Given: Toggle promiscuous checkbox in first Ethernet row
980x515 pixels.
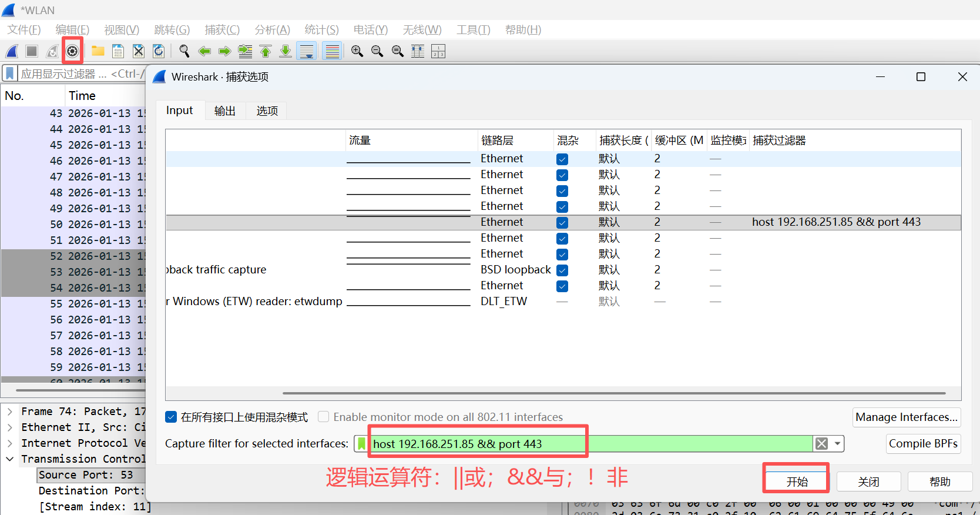Looking at the screenshot, I should 562,159.
